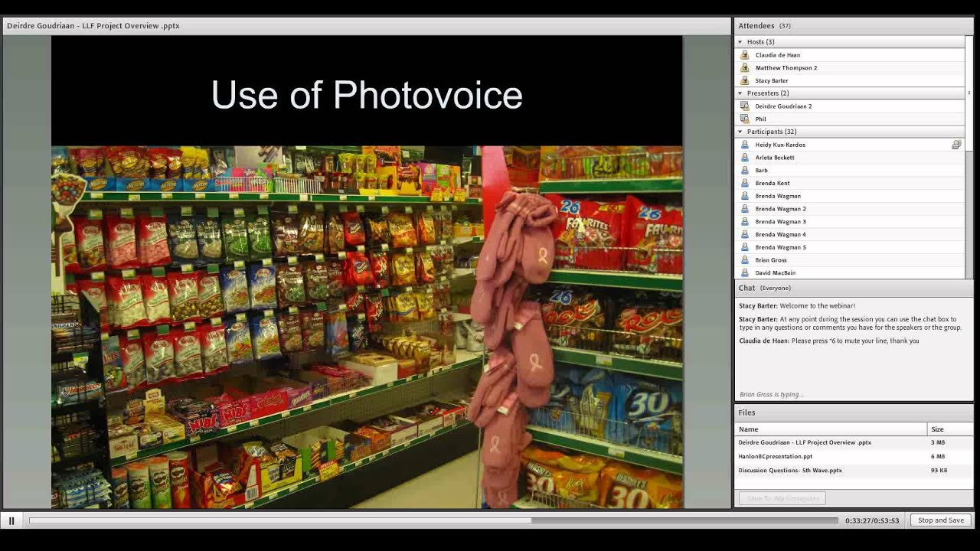Screen dimensions: 980x551
Task: Click the elapsed time readout 0:33:27/0:53:53
Action: tap(872, 520)
